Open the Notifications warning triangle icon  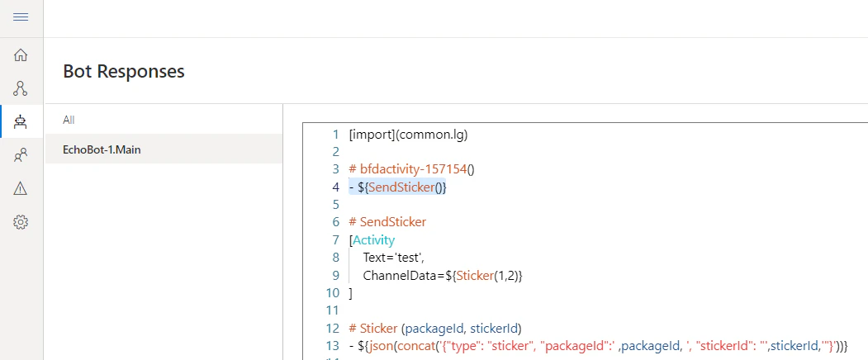click(21, 189)
